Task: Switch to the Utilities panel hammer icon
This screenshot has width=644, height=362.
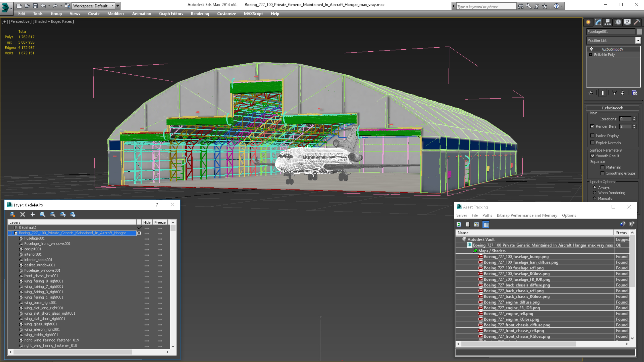Action: tap(637, 22)
